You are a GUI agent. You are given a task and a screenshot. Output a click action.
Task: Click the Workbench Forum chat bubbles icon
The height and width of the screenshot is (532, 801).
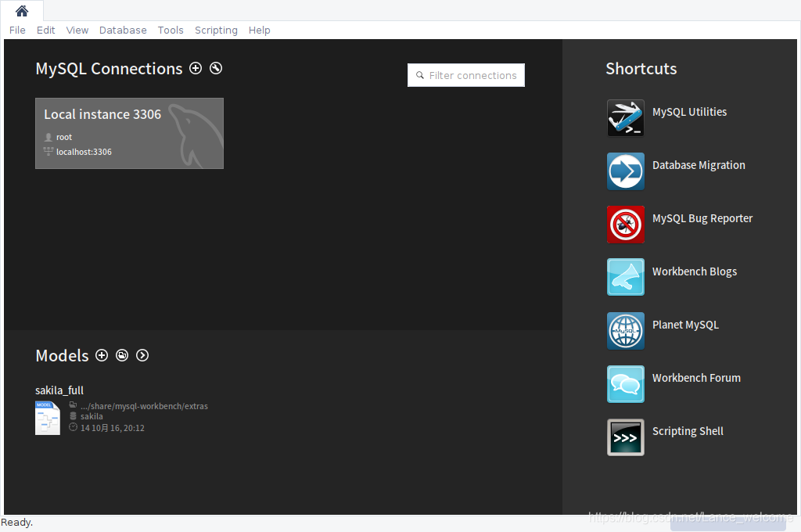[x=625, y=384]
